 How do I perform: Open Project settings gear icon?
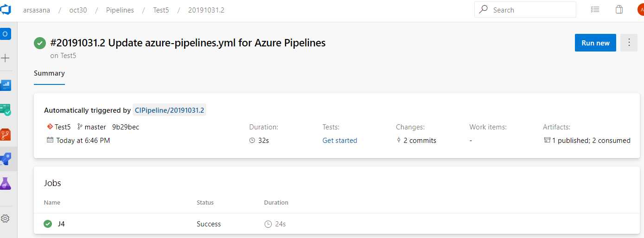(x=6, y=218)
